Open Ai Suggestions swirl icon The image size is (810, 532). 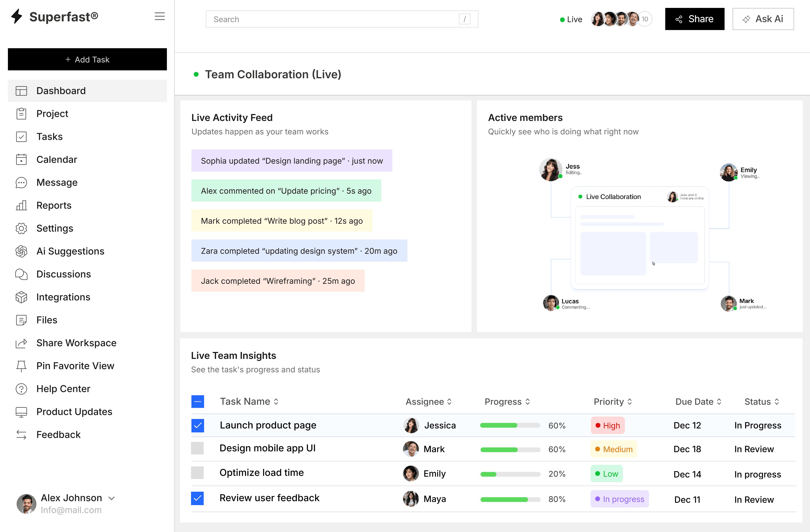click(21, 251)
